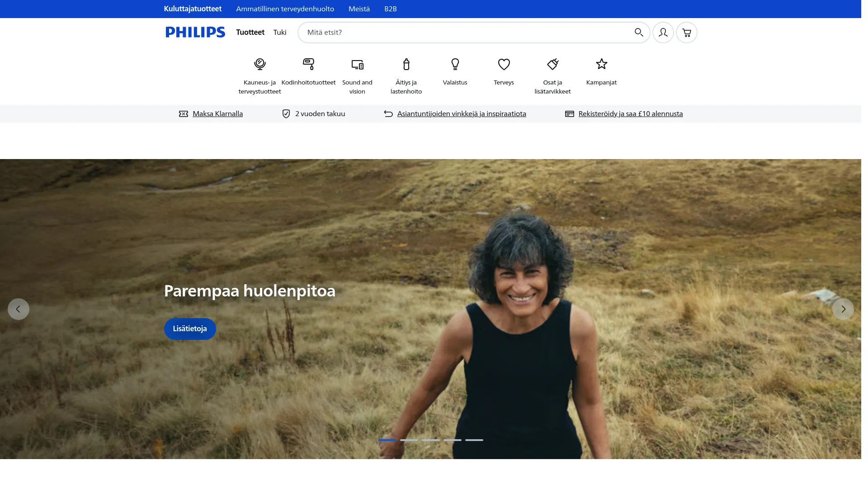This screenshot has width=868, height=488.
Task: Select the third carousel slide indicator
Action: [431, 440]
